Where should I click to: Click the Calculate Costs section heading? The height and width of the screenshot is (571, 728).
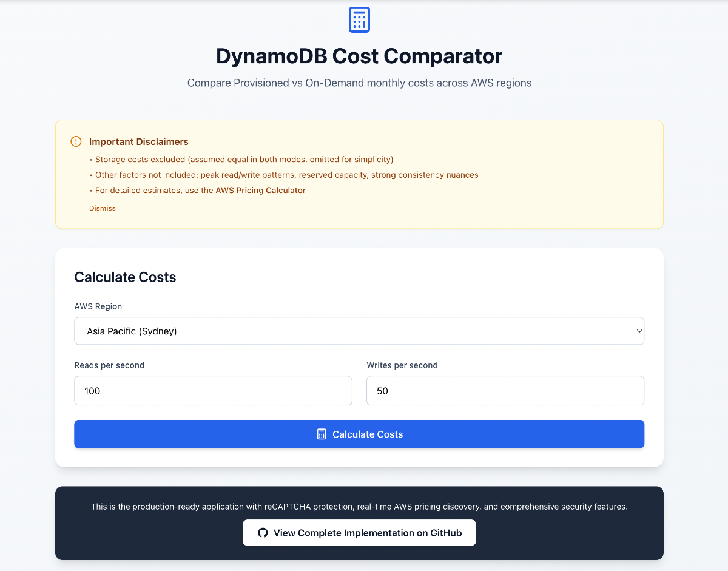(125, 277)
